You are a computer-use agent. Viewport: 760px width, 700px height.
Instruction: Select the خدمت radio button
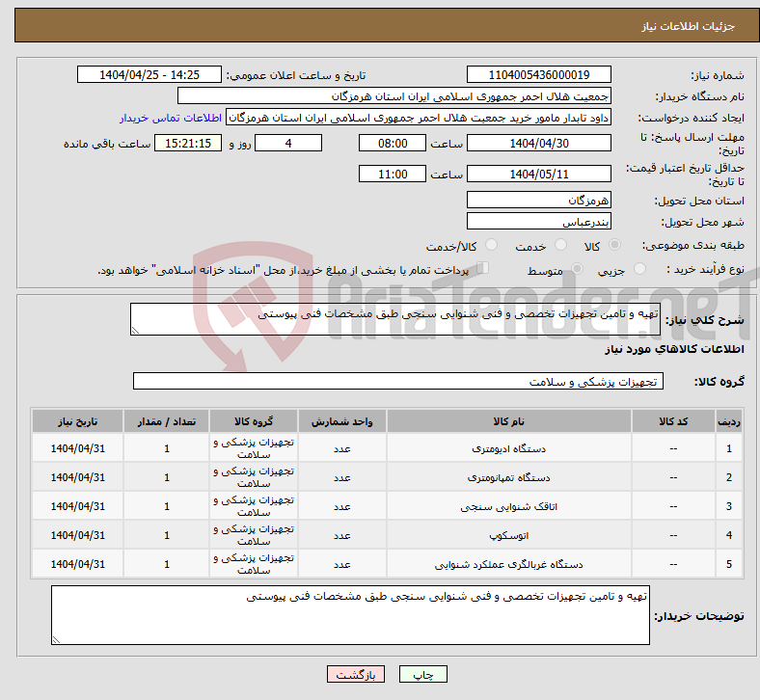tap(560, 245)
